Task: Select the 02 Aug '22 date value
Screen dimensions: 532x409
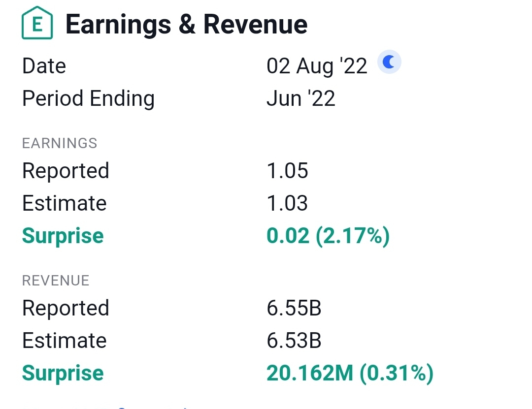Action: [x=317, y=66]
